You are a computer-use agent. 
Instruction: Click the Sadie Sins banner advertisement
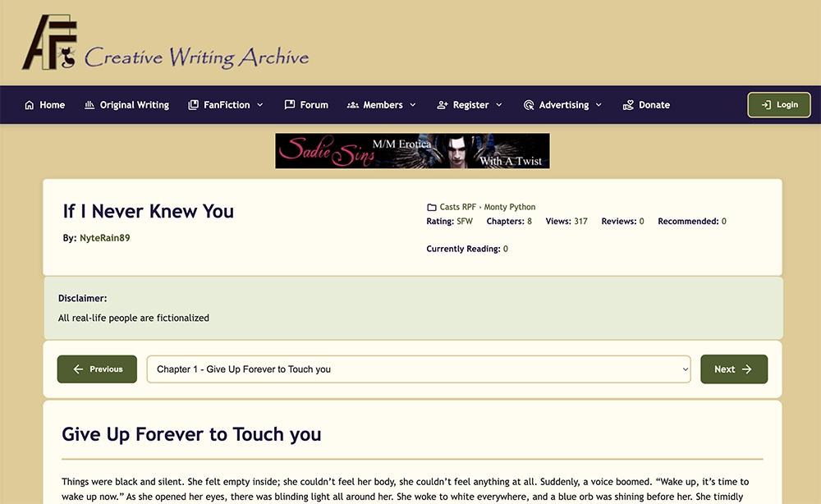tap(412, 151)
